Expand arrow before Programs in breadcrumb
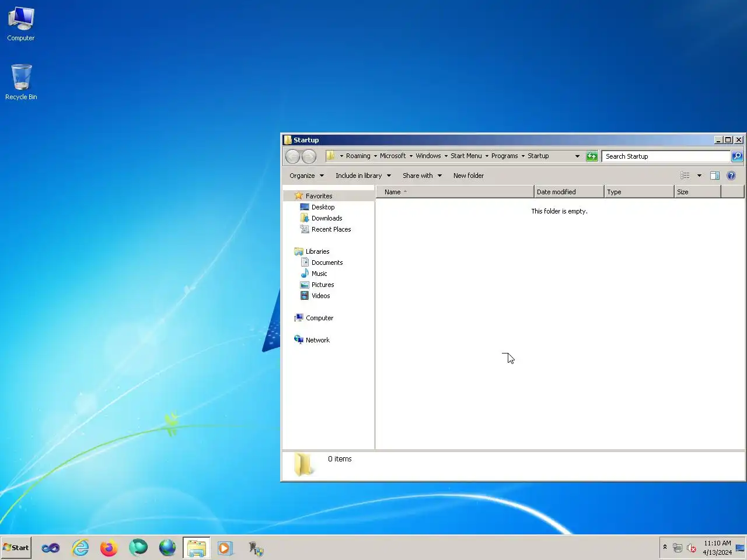Screen dimensions: 747x560 click(487, 156)
